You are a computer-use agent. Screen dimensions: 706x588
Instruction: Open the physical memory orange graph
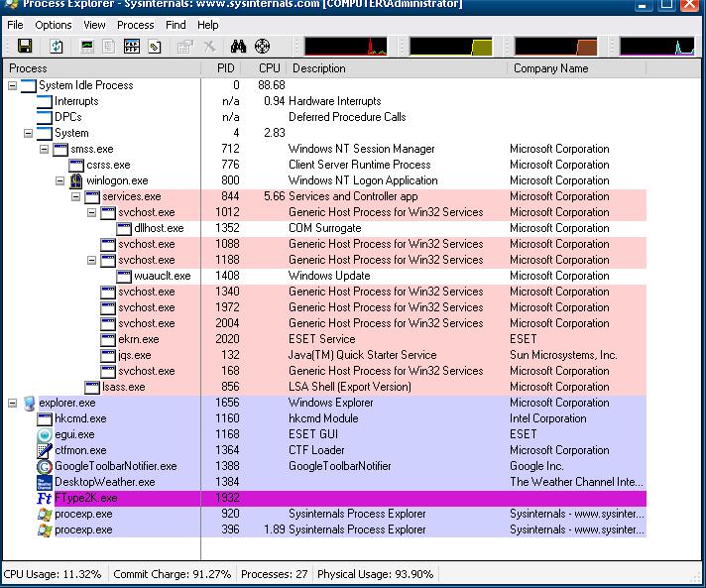point(556,47)
